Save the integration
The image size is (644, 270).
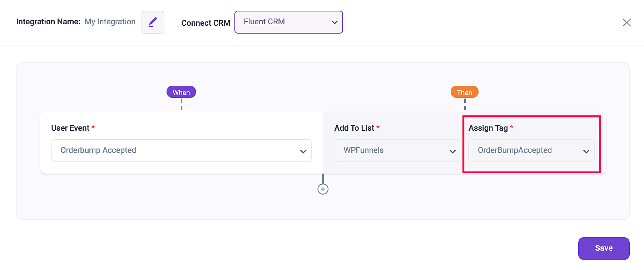tap(604, 248)
